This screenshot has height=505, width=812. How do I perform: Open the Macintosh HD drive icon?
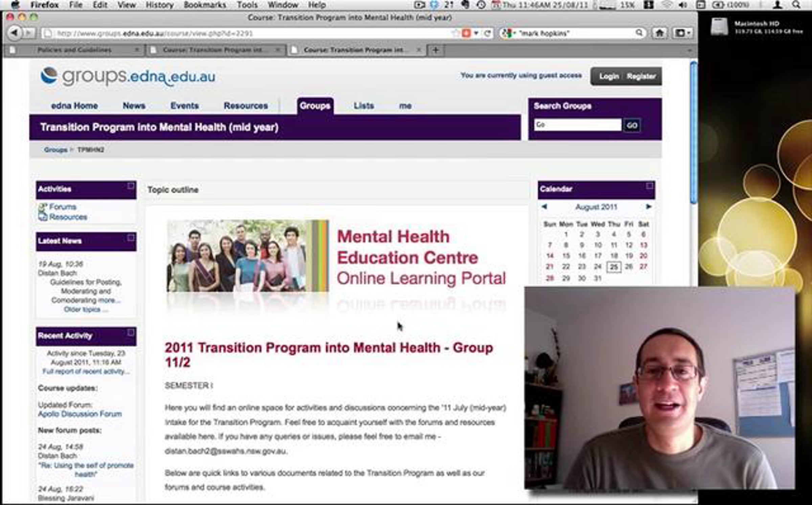[x=719, y=26]
